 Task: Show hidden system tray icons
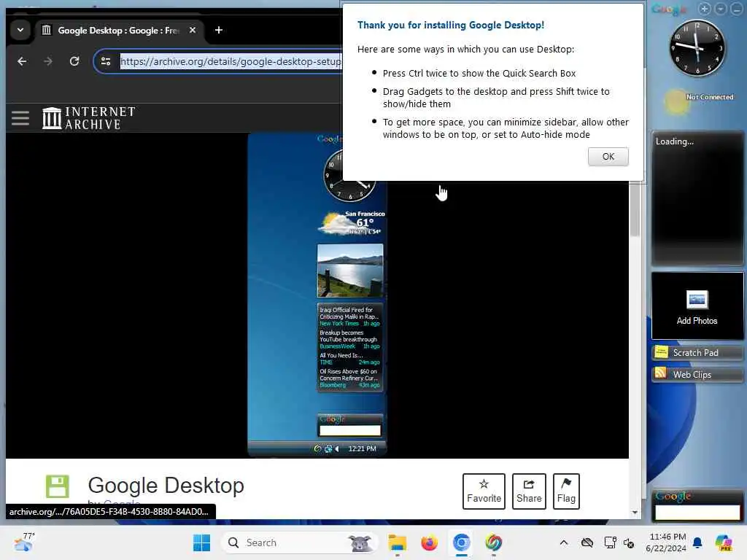pyautogui.click(x=564, y=542)
